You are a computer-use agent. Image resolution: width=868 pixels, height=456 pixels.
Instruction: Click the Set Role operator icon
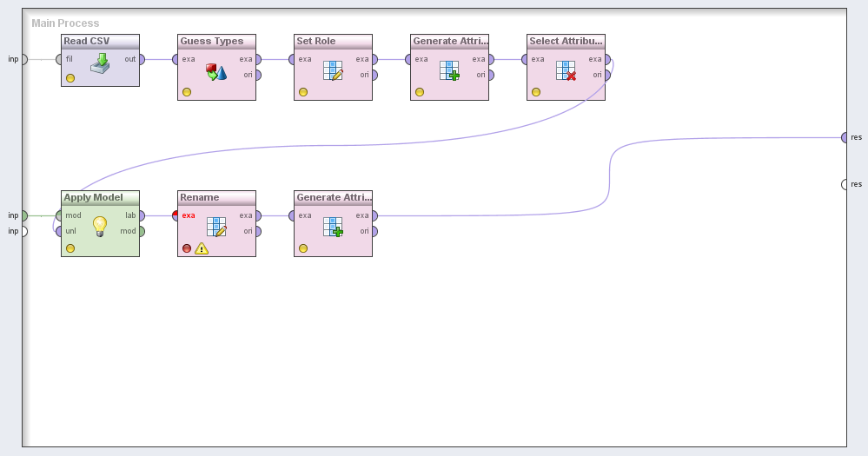pyautogui.click(x=333, y=70)
